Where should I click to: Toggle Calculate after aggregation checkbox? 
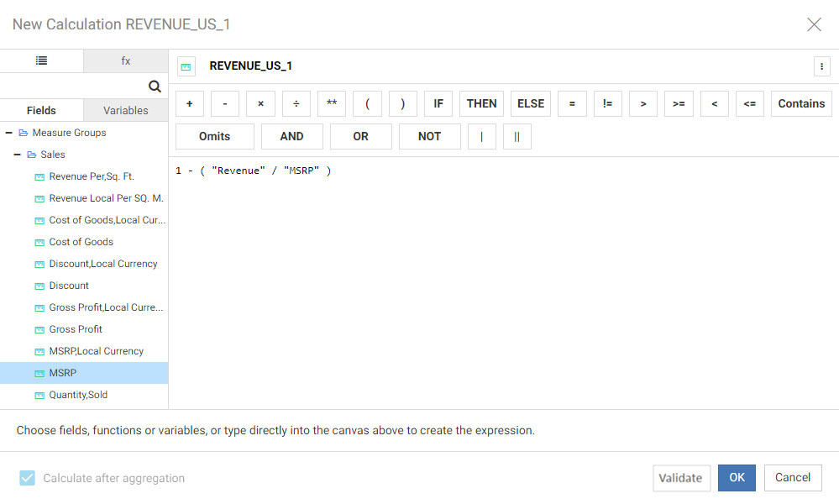[28, 478]
